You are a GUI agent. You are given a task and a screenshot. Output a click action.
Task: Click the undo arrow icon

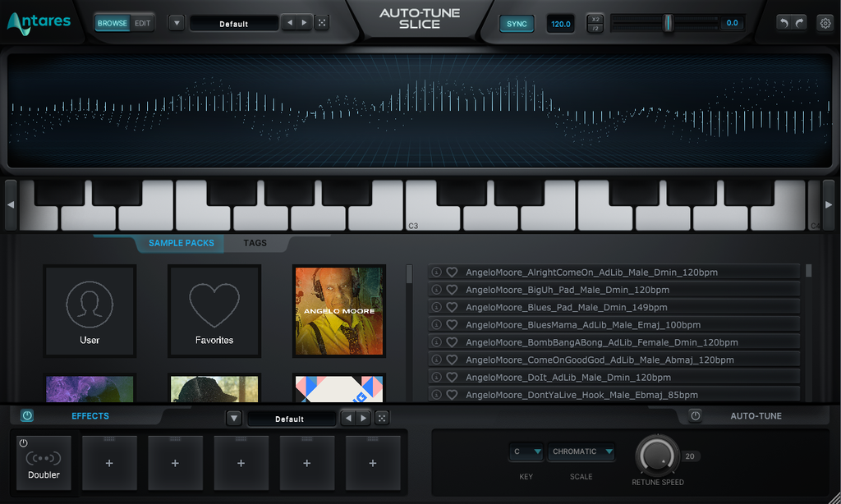(784, 23)
